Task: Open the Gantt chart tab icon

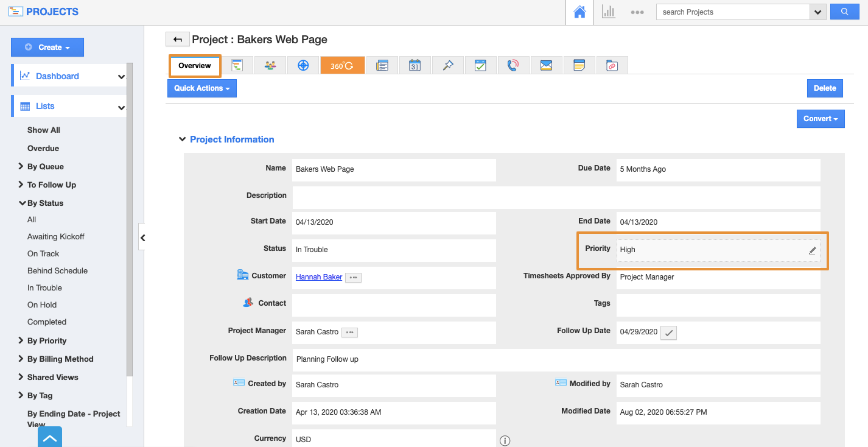Action: click(237, 65)
